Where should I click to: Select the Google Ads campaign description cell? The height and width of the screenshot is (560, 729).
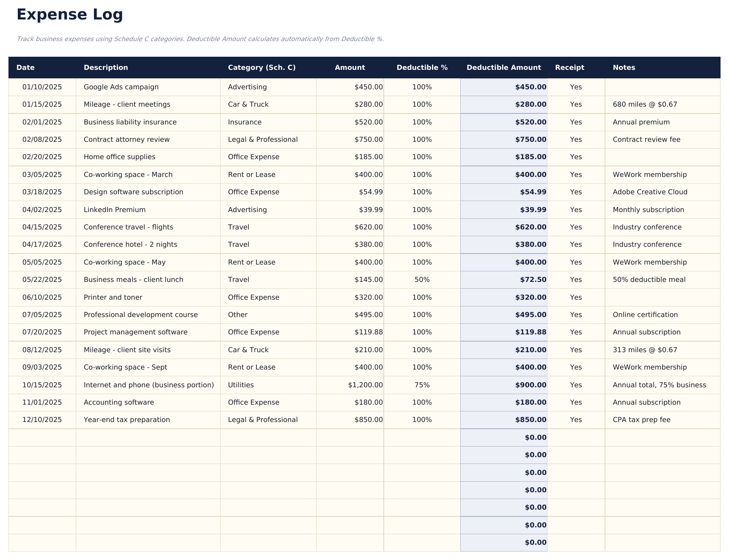[x=121, y=87]
